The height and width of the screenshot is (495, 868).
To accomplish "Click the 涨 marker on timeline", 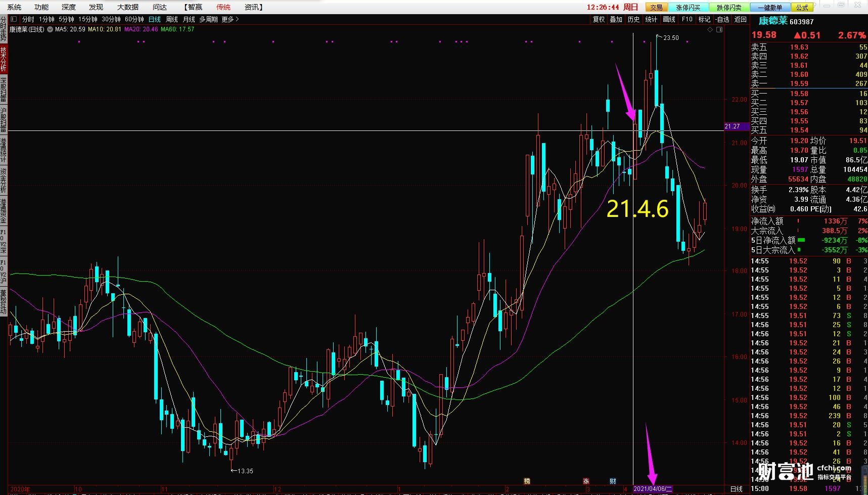I will pyautogui.click(x=586, y=481).
